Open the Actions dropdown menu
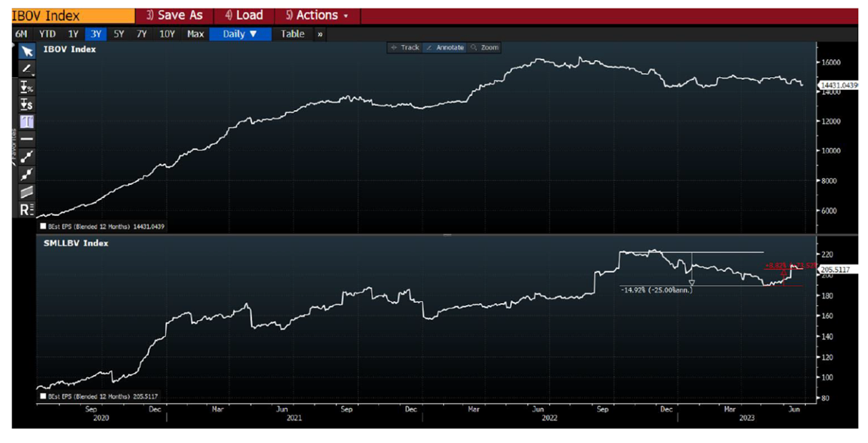This screenshot has width=868, height=443. (x=317, y=15)
